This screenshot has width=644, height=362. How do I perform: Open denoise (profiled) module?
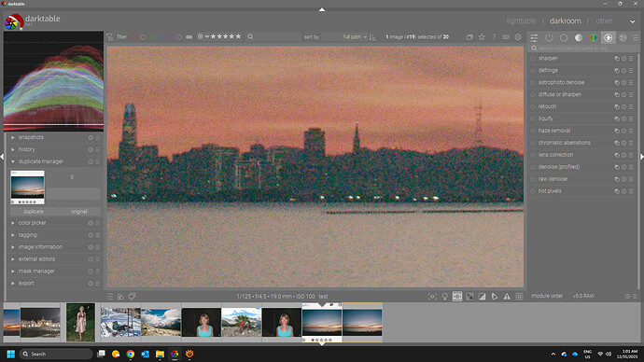click(559, 167)
